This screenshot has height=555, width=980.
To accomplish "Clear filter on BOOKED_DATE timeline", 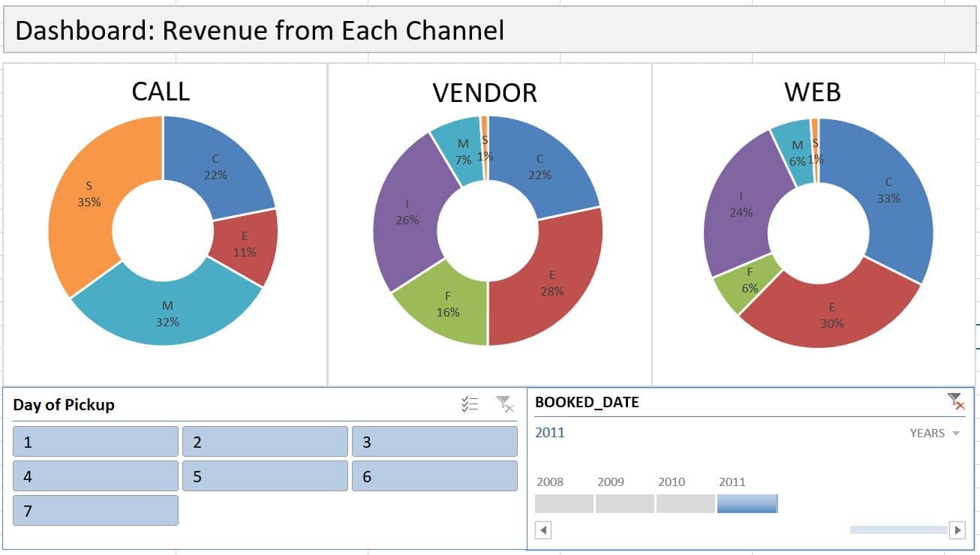I will [955, 401].
